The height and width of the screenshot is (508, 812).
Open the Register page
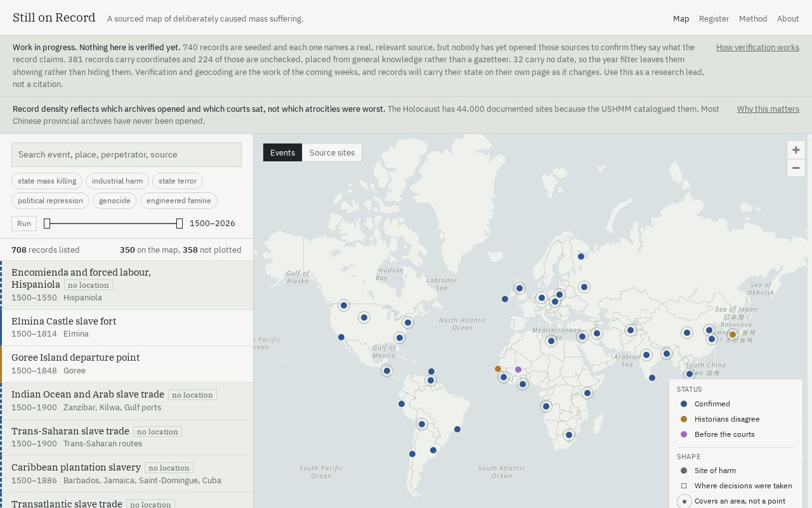[x=714, y=18]
